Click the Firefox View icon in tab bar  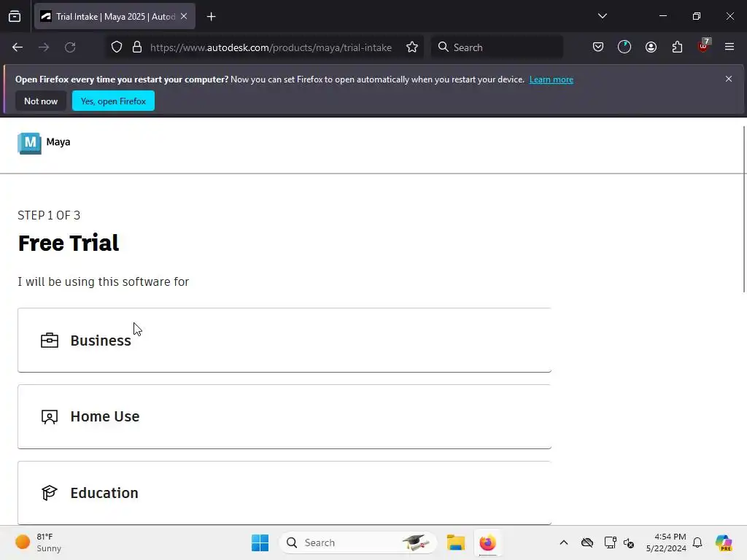15,17
